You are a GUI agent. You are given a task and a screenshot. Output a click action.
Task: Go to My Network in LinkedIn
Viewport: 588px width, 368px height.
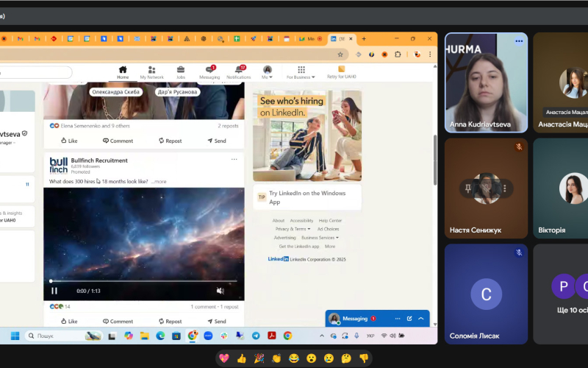[x=151, y=71]
